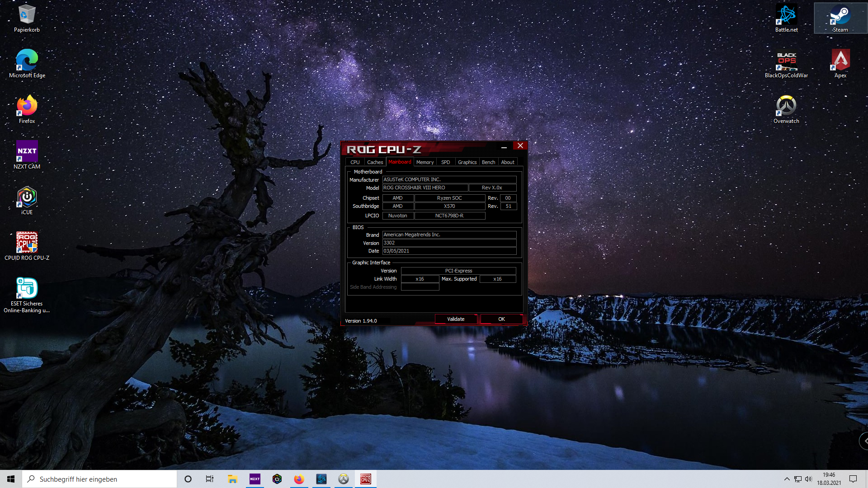The width and height of the screenshot is (868, 488).
Task: Switch to the Memory tab
Action: 425,162
